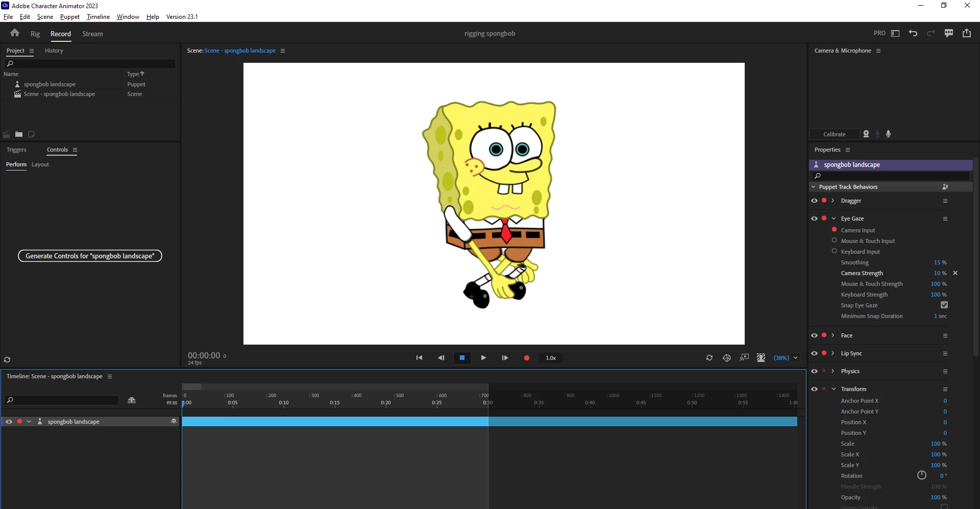Viewport: 980px width, 509px height.
Task: Go to start of scene playback button
Action: (419, 358)
